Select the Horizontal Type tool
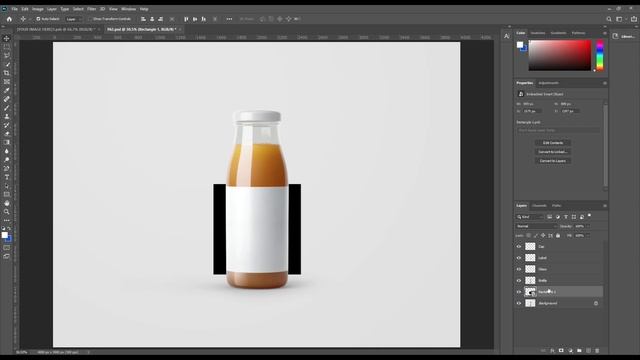The width and height of the screenshot is (640, 360). point(7,177)
